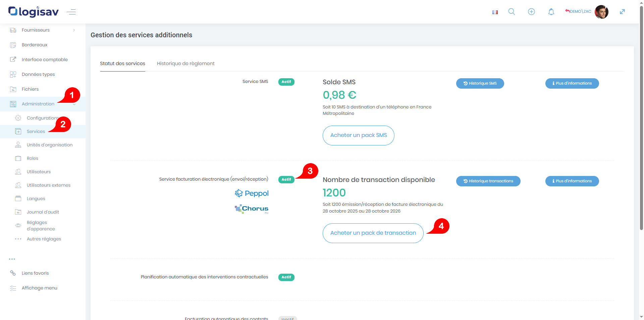Open the Historique SMS button

pyautogui.click(x=480, y=83)
